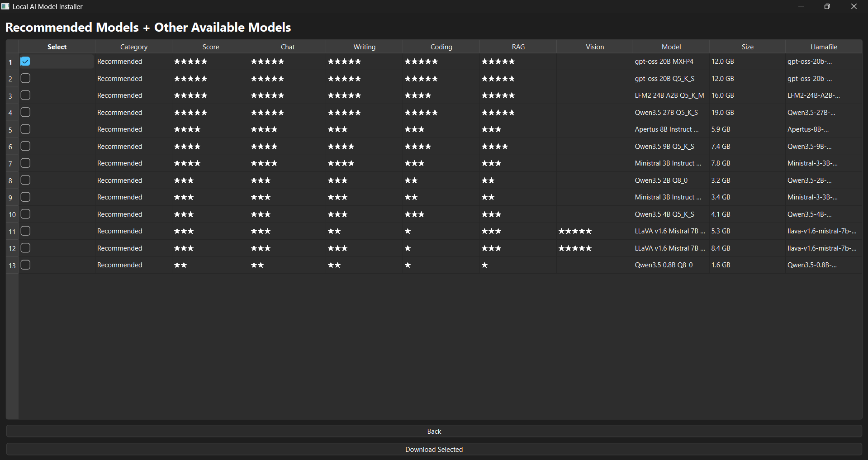Click the LFM2-24B-A2B-... llamafile cell
The height and width of the screenshot is (460, 868).
[824, 95]
